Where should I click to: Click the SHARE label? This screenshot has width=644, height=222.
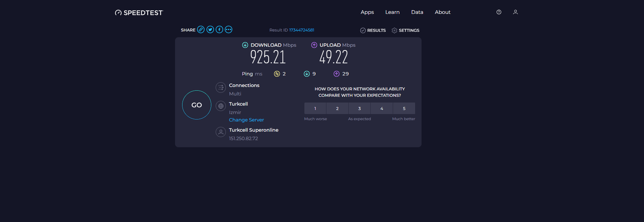point(188,30)
